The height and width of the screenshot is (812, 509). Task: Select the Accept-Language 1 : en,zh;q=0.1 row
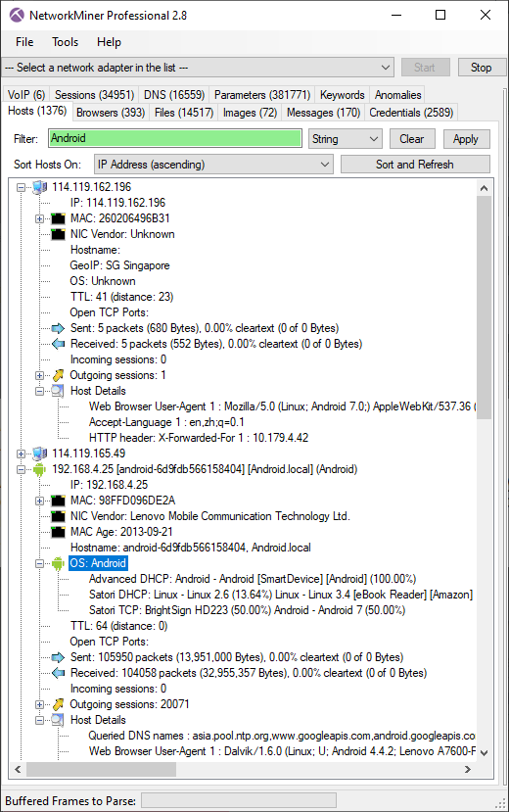pos(166,422)
